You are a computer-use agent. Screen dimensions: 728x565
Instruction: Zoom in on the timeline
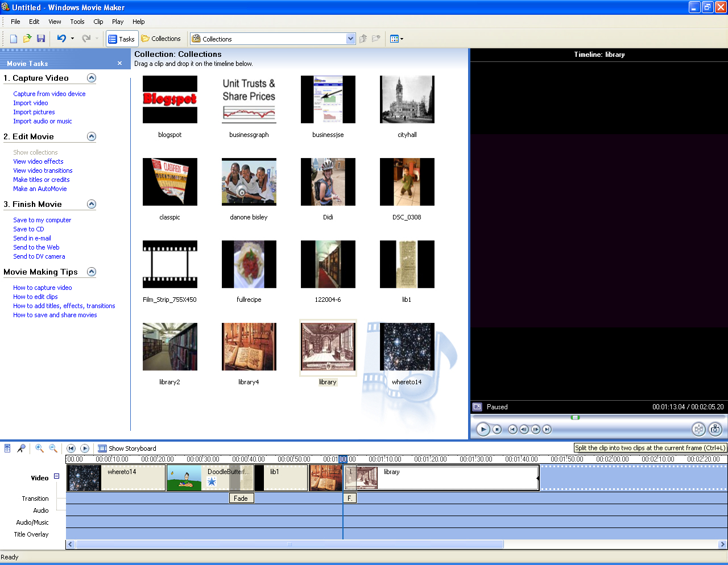point(39,448)
